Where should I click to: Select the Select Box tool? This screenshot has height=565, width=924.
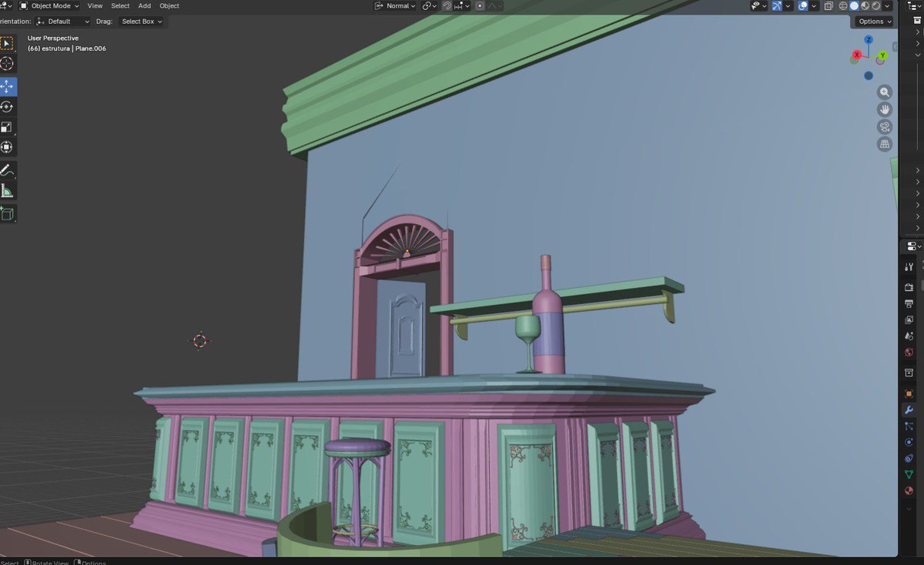click(x=6, y=44)
